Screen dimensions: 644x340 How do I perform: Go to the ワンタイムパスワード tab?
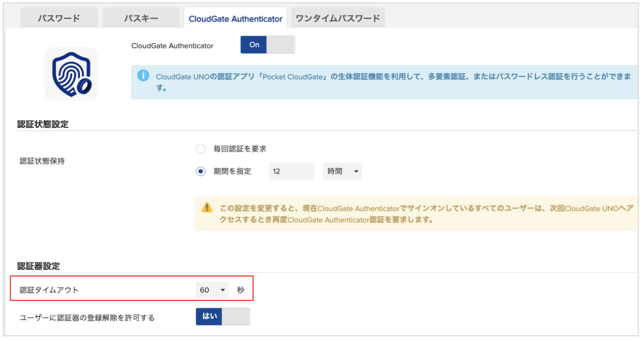tap(338, 18)
